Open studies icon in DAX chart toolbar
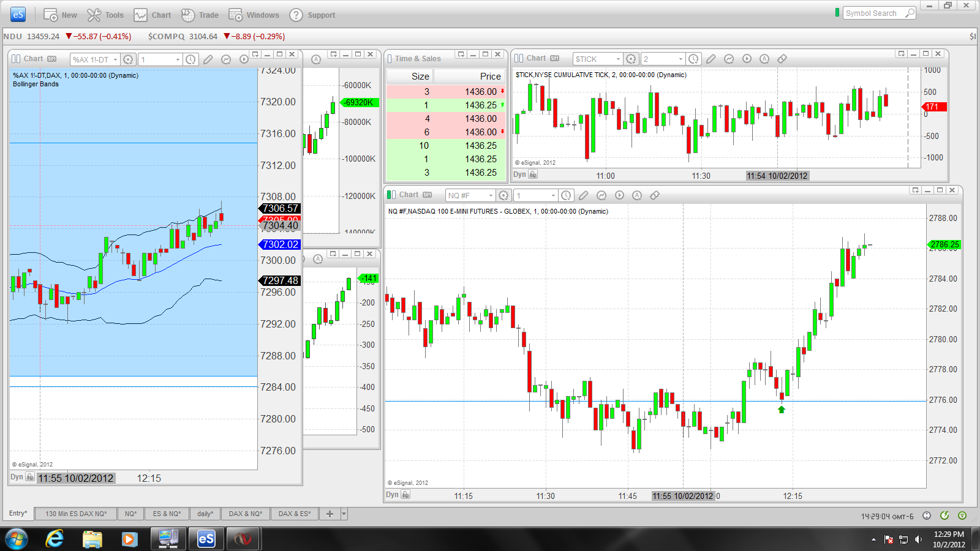The height and width of the screenshot is (551, 980). [x=226, y=59]
